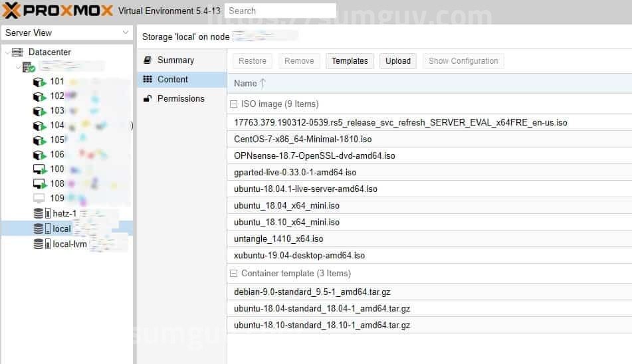The width and height of the screenshot is (632, 364).
Task: Select OPNsense-18.7-OpenSSL-dvd-amd64.iso
Action: [x=430, y=156]
